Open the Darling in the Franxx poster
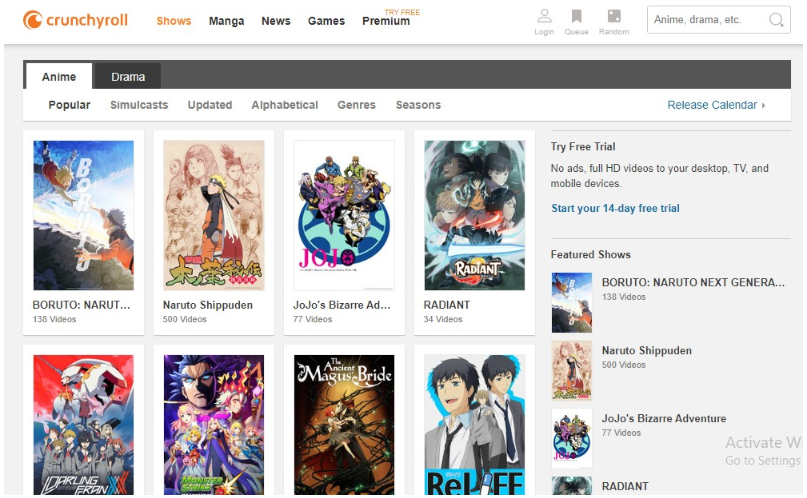 click(83, 424)
